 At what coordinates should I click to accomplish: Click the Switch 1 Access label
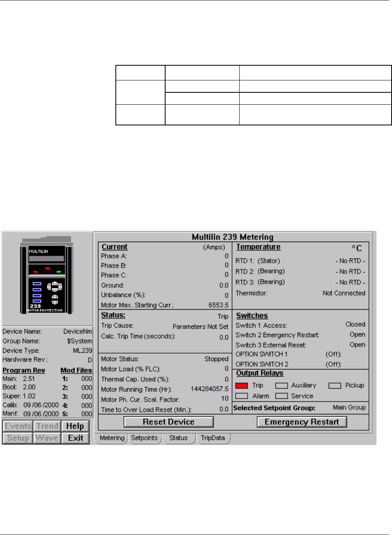coord(261,326)
